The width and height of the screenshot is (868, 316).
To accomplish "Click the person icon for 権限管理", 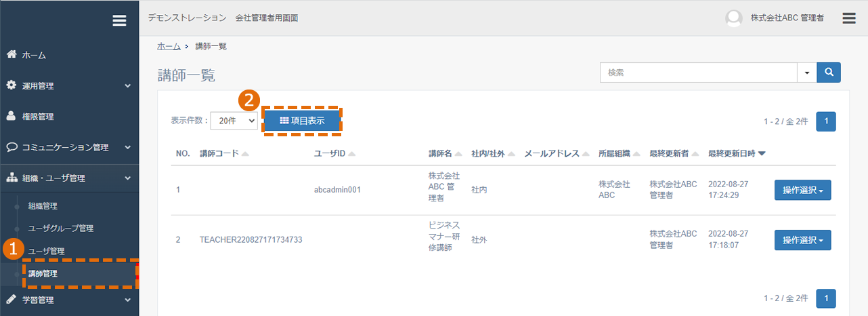I will point(12,116).
